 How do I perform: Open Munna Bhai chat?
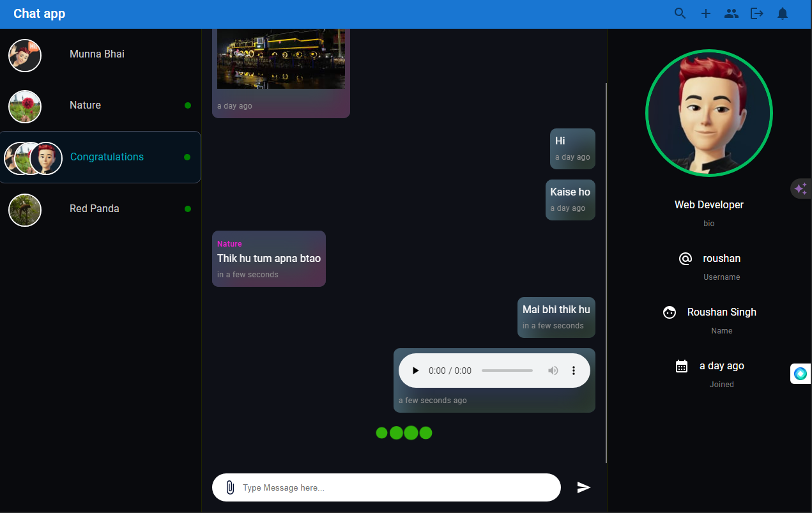101,54
